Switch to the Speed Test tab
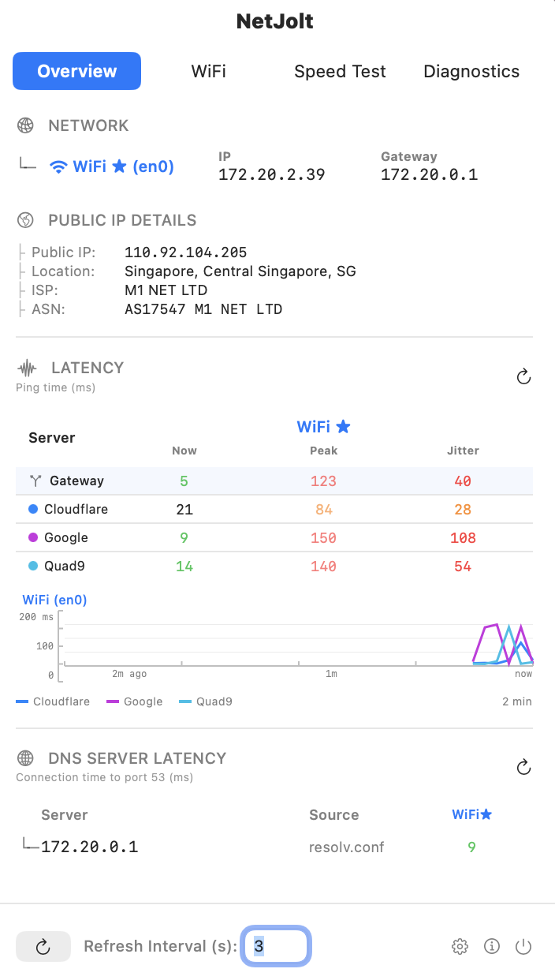 pos(340,71)
